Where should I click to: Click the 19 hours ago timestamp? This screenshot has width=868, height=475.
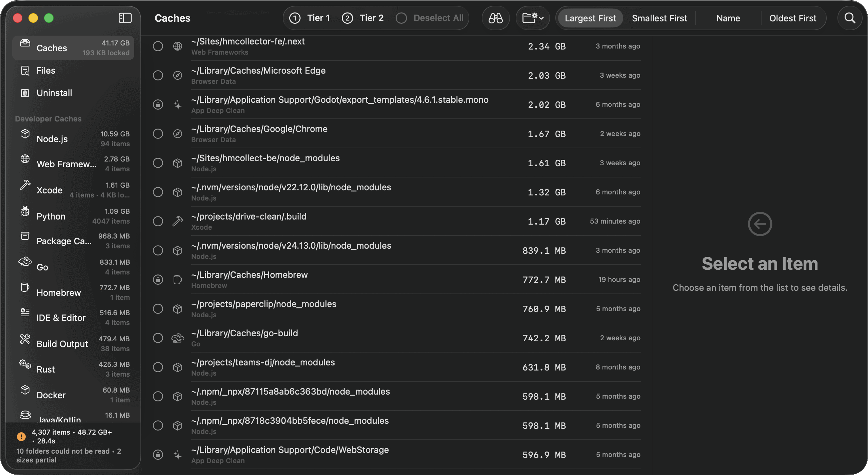point(619,280)
